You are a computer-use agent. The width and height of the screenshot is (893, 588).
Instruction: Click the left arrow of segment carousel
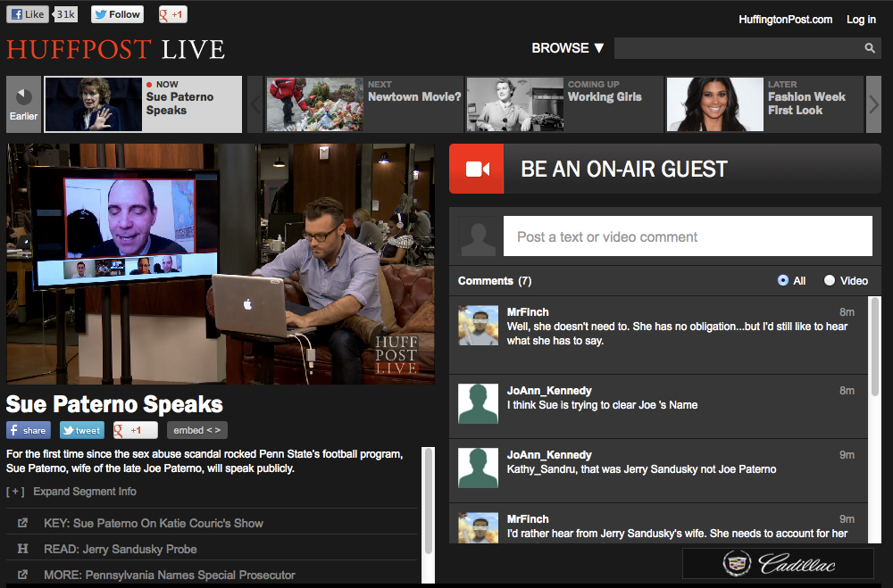255,104
